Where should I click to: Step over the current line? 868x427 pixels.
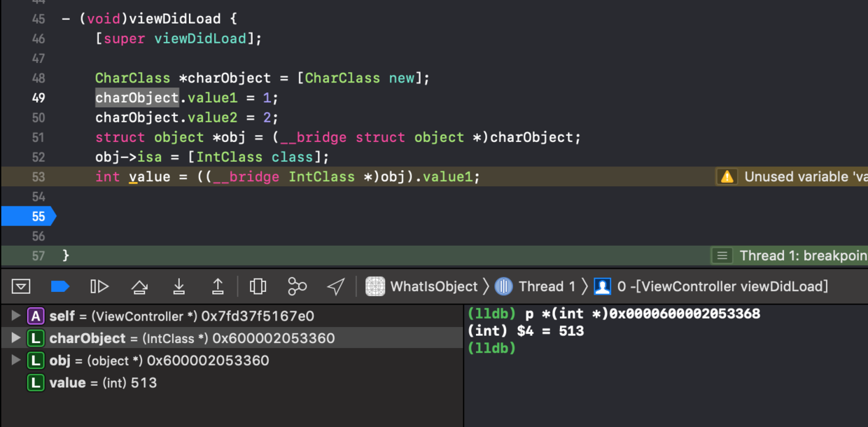[139, 286]
